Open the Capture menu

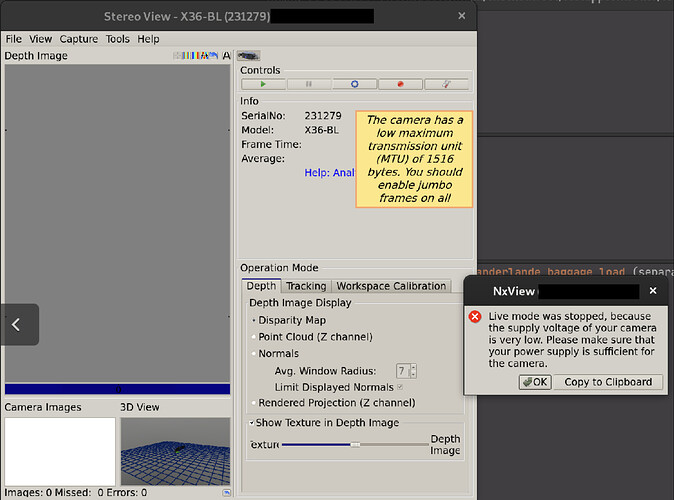coord(79,39)
